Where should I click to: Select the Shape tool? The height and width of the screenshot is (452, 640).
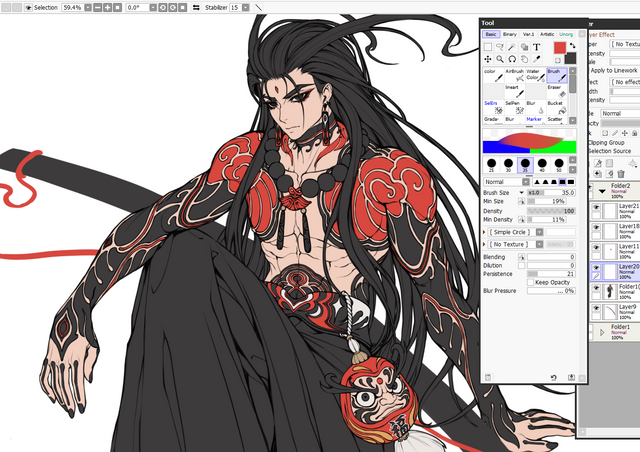[x=524, y=47]
